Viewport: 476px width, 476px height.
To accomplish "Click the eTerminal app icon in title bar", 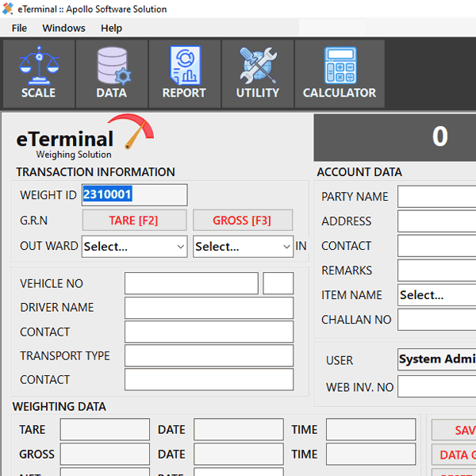I will click(x=8, y=9).
